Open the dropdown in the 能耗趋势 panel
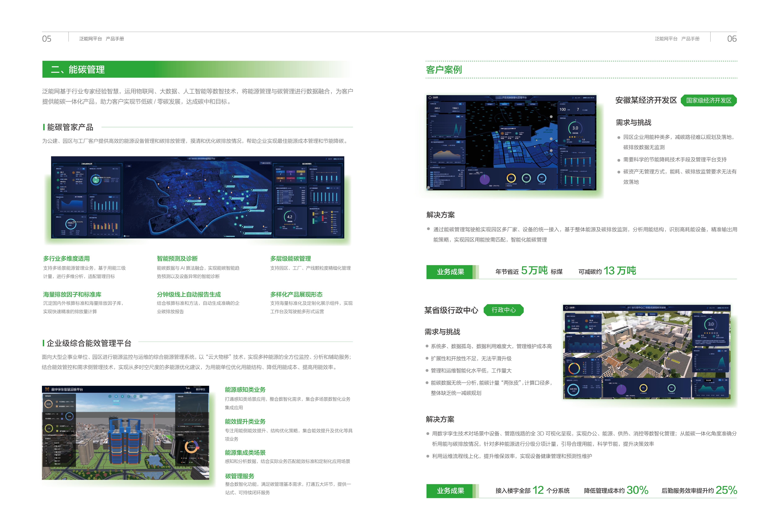This screenshot has width=779, height=532. click(x=585, y=336)
